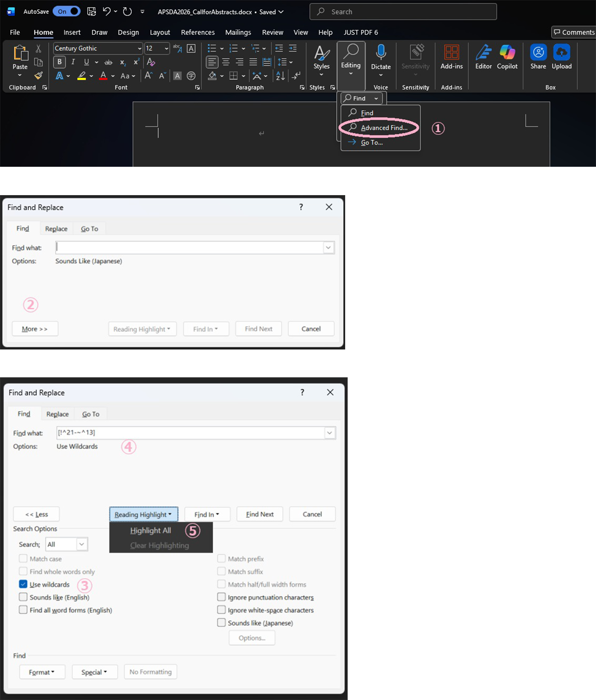Select the Format Painter brush icon
This screenshot has width=596, height=700.
pos(38,75)
